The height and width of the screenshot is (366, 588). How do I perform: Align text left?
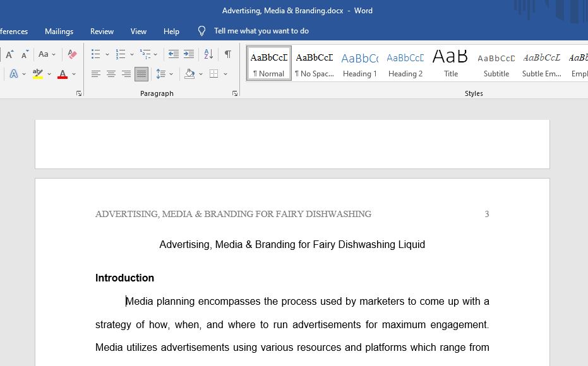[x=96, y=74]
